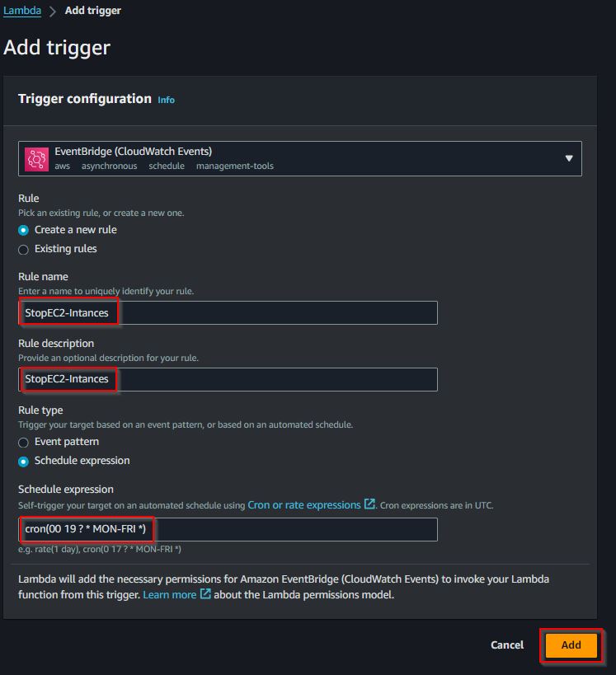Screen dimensions: 616x675
Task: Click external link icon next to Learn more
Action: [x=205, y=594]
